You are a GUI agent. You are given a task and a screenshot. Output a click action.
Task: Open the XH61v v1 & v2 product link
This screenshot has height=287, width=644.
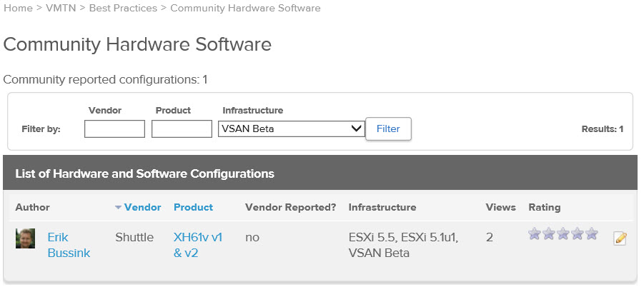(x=198, y=245)
